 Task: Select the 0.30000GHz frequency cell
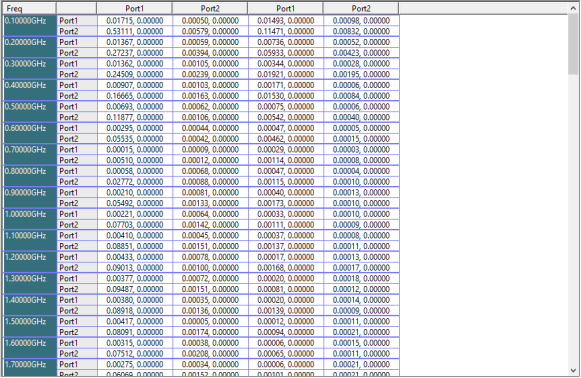(x=30, y=69)
